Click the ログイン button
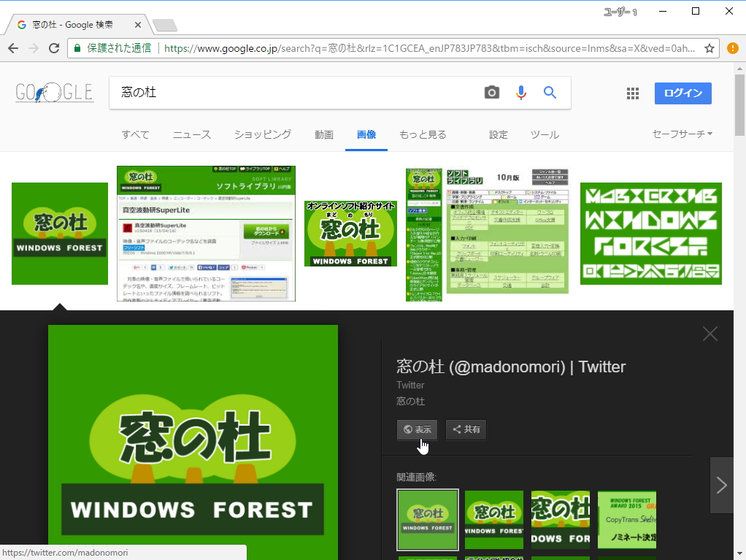This screenshot has width=746, height=560. coord(682,93)
